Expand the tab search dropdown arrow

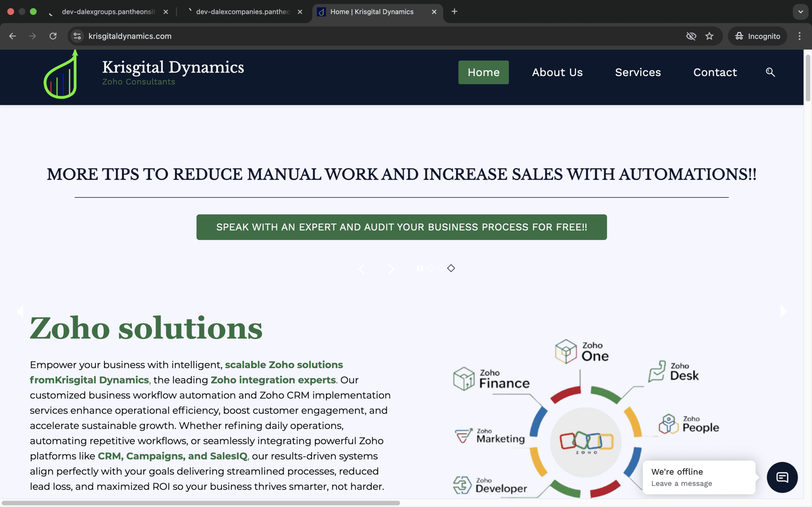click(x=800, y=12)
